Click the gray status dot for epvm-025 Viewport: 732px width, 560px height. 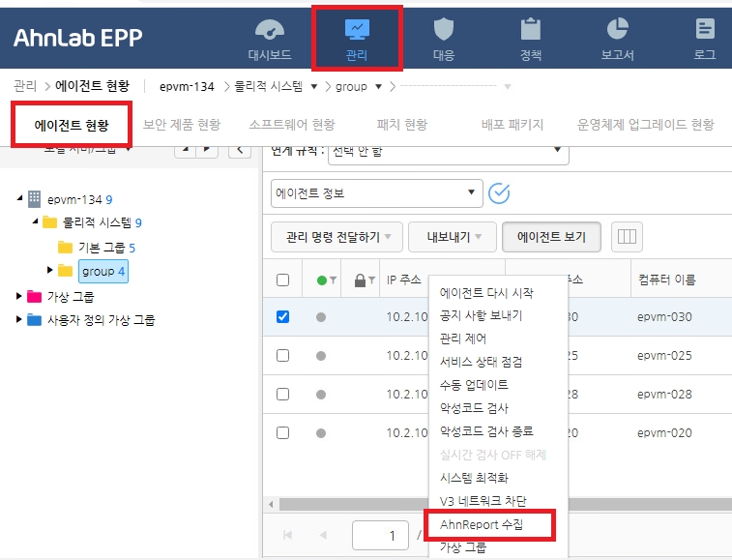pos(321,356)
